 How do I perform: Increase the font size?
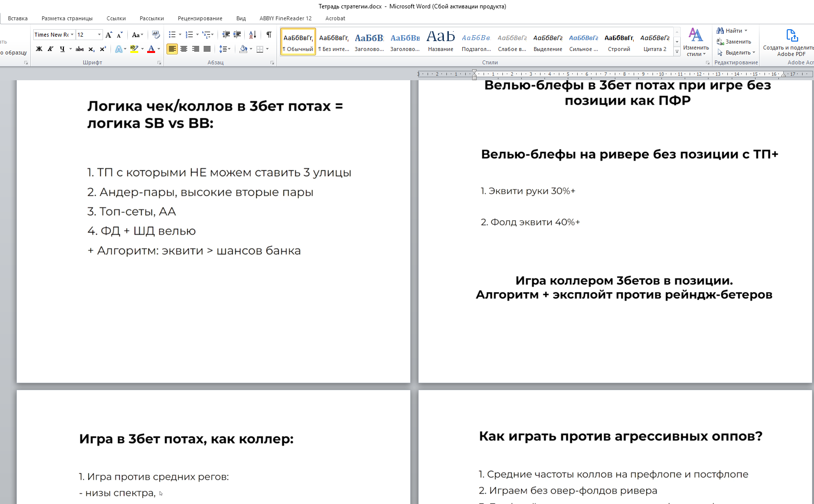pyautogui.click(x=109, y=35)
